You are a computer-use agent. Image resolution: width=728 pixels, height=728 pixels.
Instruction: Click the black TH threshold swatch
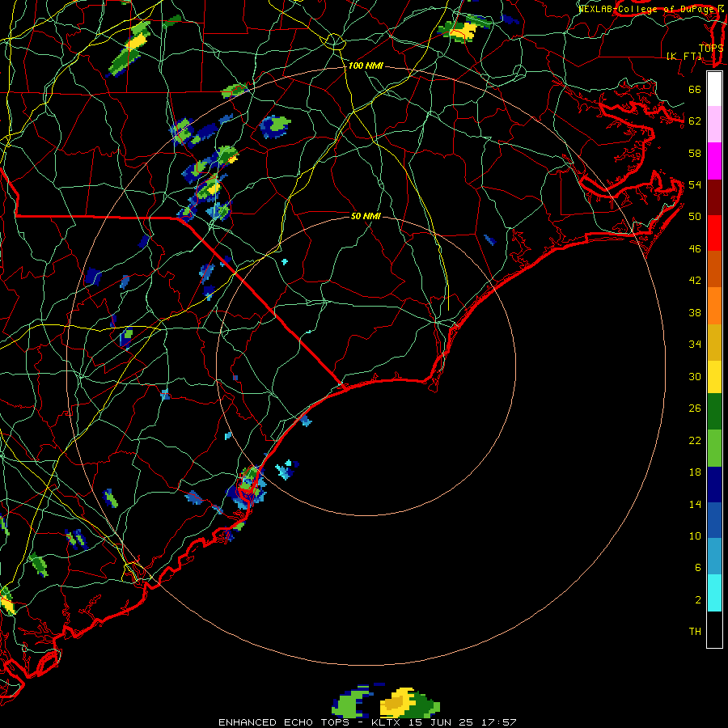point(714,629)
